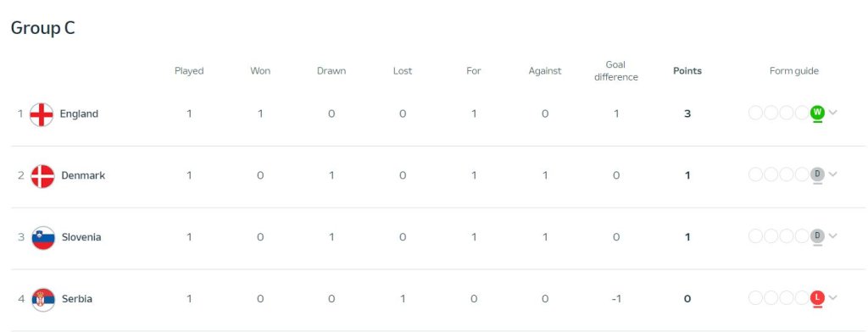Click Serbia's red L form badge
868x332 pixels.
click(817, 297)
